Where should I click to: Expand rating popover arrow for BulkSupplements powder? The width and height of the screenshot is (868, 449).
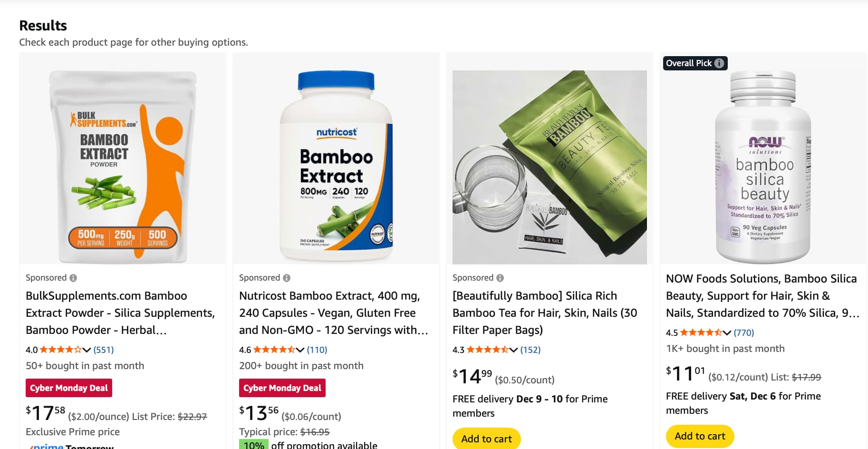pyautogui.click(x=87, y=350)
